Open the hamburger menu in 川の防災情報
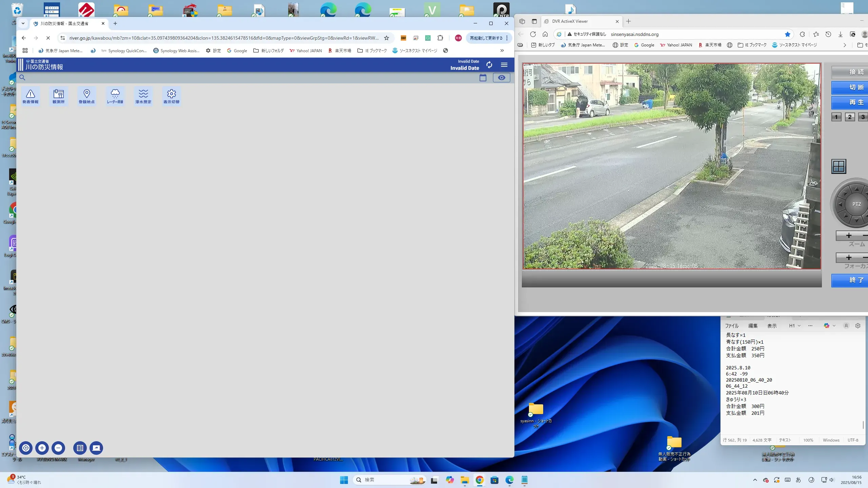Screen dimensions: 868x488 click(504, 65)
